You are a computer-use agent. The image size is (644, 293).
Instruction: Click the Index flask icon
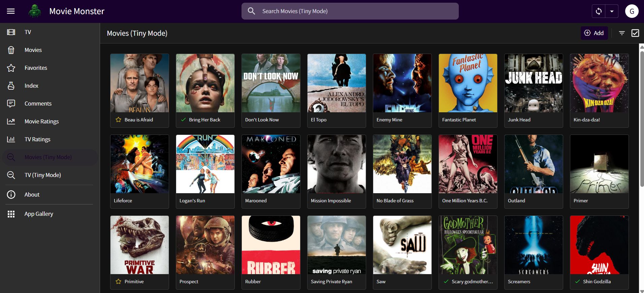[x=11, y=86]
